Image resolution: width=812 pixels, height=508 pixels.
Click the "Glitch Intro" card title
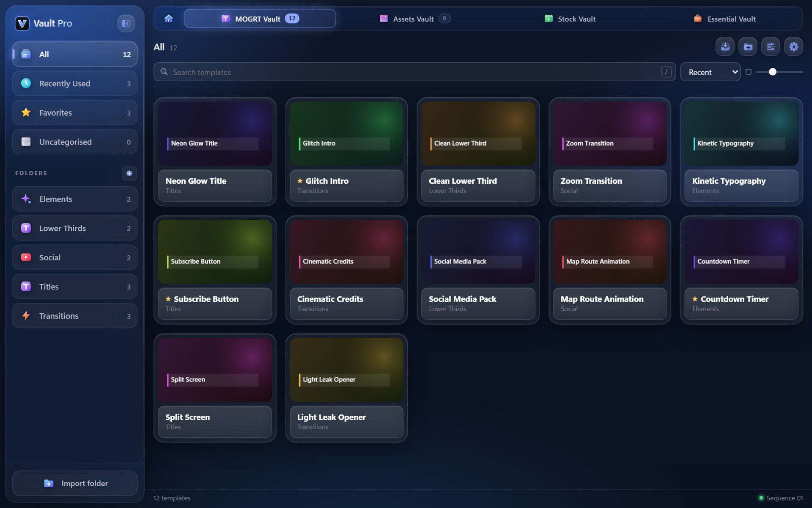click(x=327, y=181)
